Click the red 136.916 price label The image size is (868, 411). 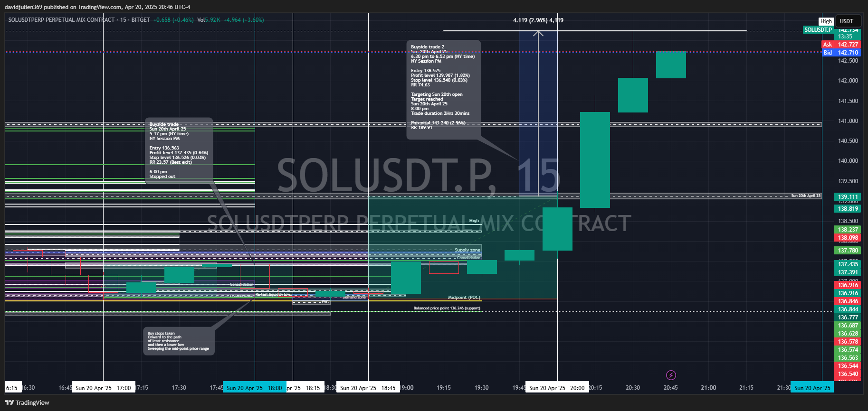(x=848, y=285)
